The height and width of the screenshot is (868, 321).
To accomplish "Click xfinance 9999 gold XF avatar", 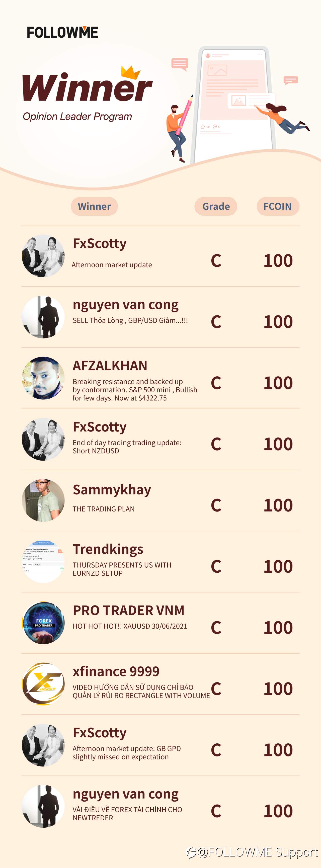I will pyautogui.click(x=43, y=684).
